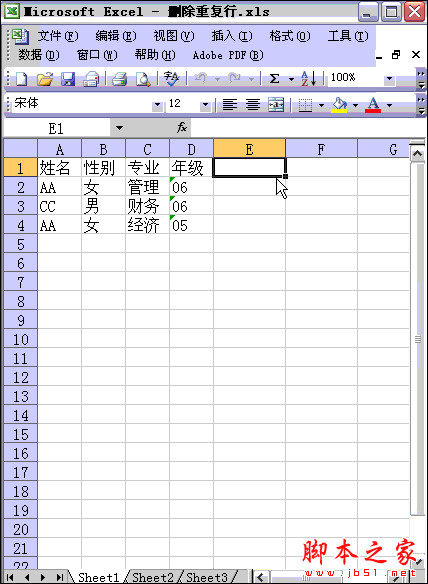Open the font size dropdown arrow
Image resolution: width=428 pixels, height=584 pixels.
pyautogui.click(x=205, y=105)
